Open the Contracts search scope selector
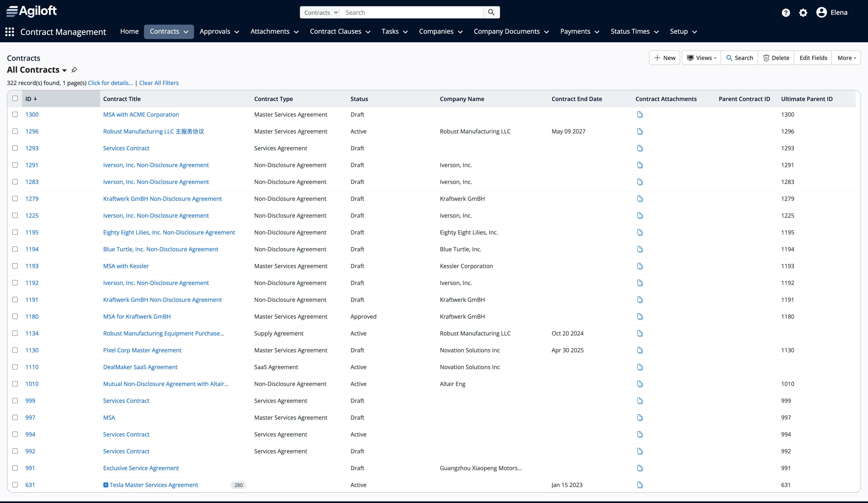The height and width of the screenshot is (503, 868). point(319,12)
